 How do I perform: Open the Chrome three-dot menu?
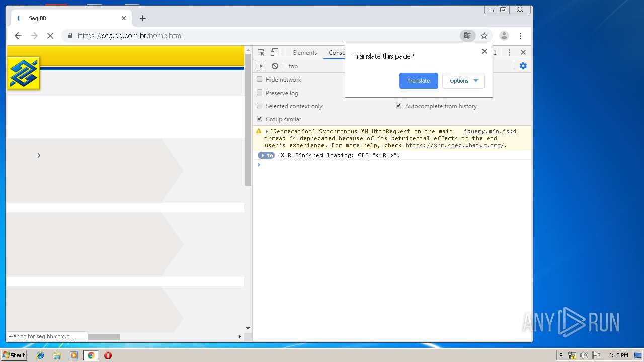point(520,36)
